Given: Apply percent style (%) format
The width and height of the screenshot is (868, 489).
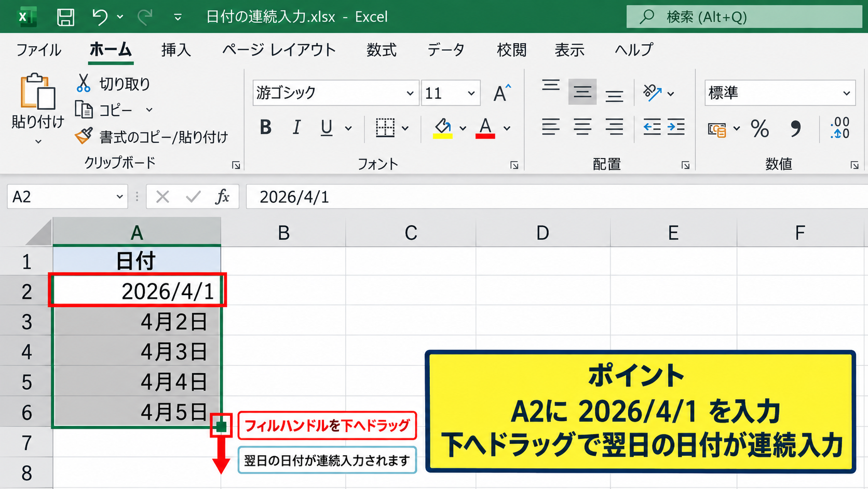Looking at the screenshot, I should [760, 128].
